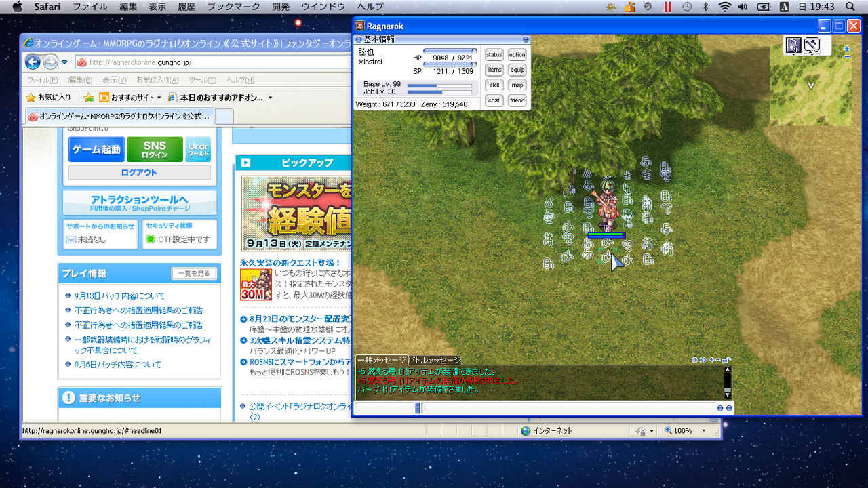This screenshot has height=488, width=868.
Task: Click the chat message input field
Action: (x=568, y=408)
